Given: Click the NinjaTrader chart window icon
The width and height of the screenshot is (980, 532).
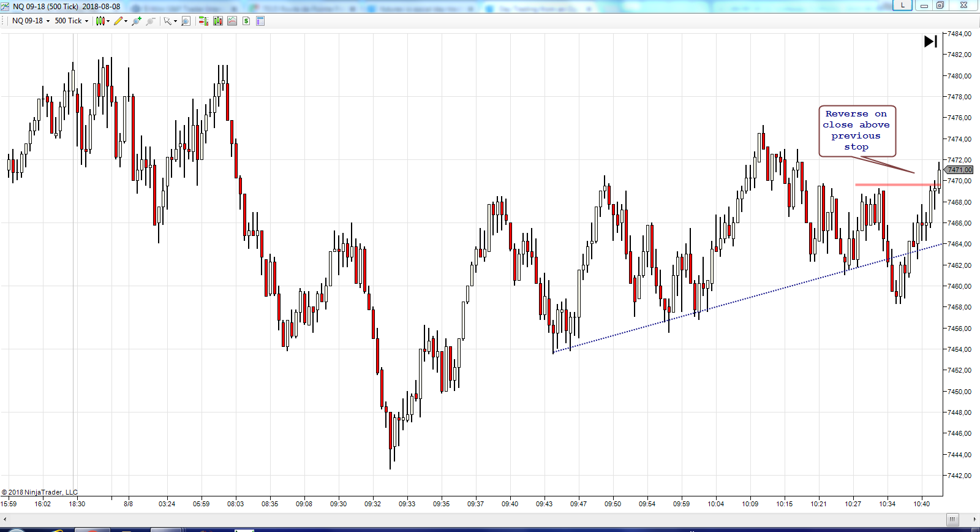Looking at the screenshot, I should click(x=5, y=6).
